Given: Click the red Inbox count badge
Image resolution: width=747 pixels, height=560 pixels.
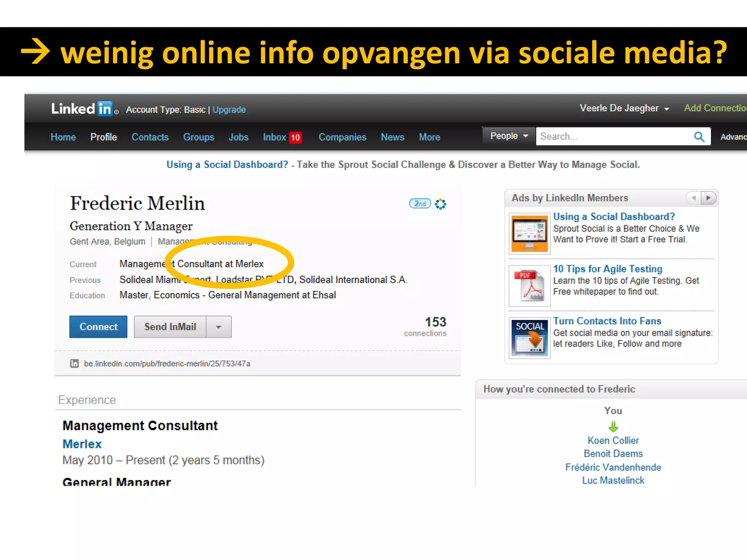Looking at the screenshot, I should (295, 137).
